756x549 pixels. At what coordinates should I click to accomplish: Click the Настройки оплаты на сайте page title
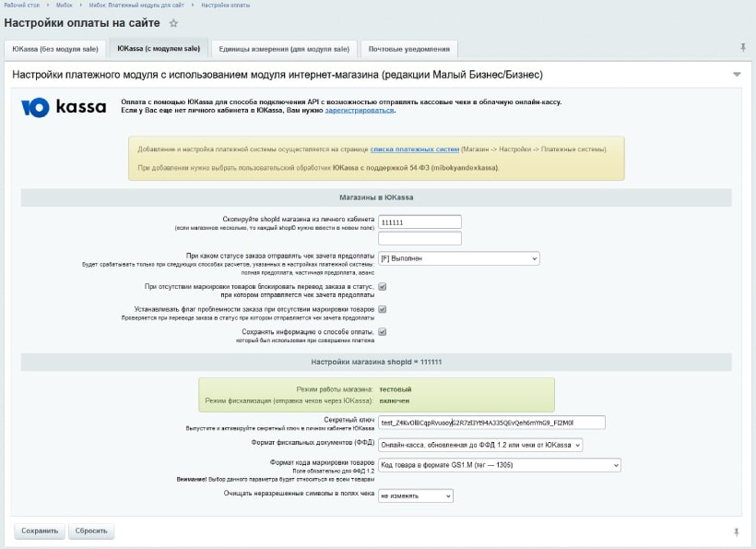(82, 23)
